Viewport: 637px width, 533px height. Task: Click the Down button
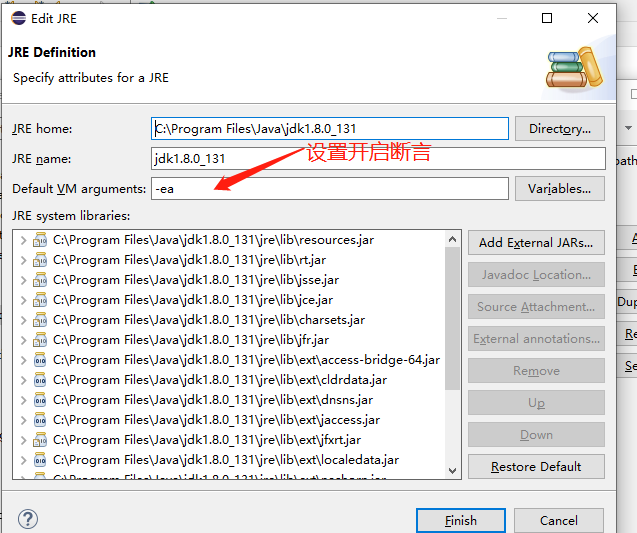(x=536, y=435)
